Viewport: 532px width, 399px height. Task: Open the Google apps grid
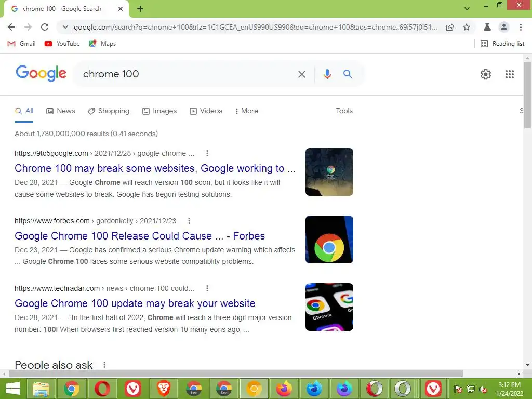point(509,74)
